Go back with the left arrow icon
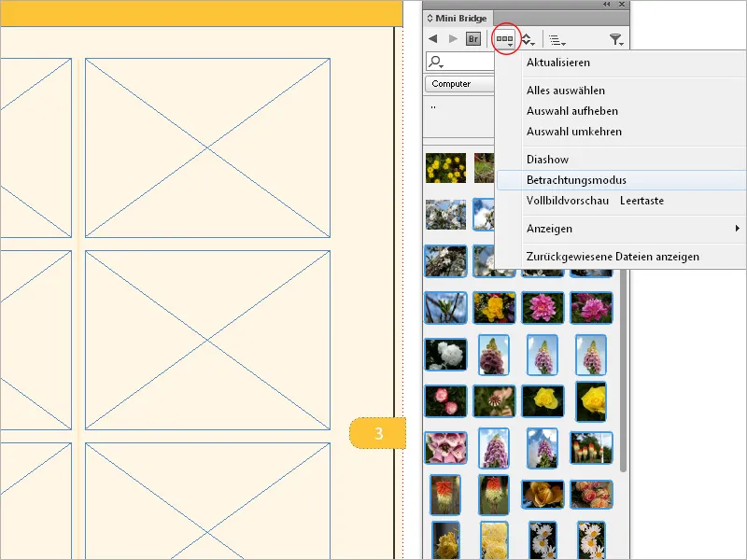This screenshot has width=747, height=560. (x=432, y=38)
